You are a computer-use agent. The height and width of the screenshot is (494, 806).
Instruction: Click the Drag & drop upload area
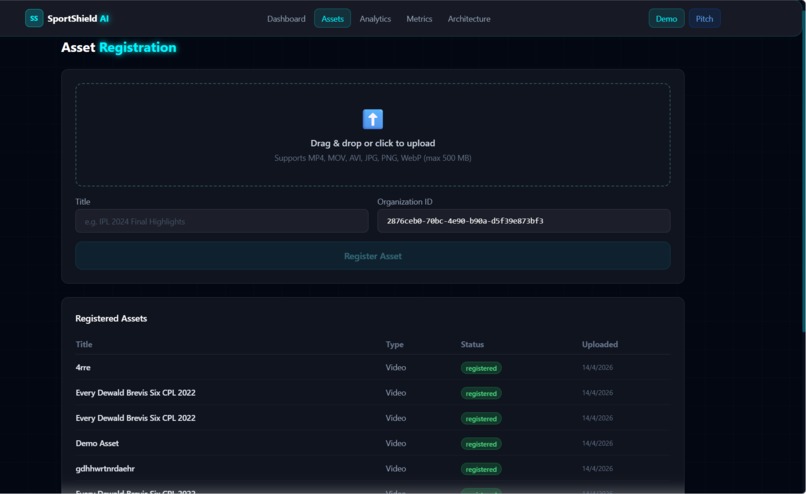pos(373,135)
